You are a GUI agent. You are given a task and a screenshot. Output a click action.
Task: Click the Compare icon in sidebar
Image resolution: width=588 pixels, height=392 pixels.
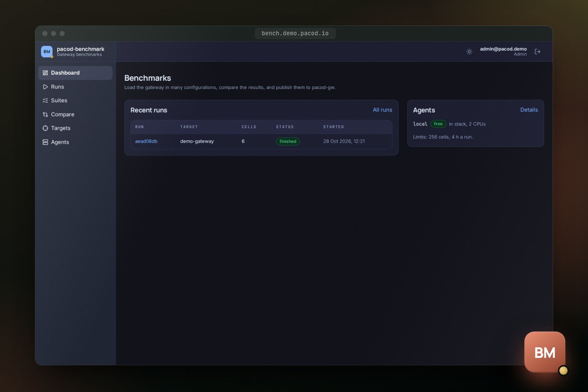[45, 114]
